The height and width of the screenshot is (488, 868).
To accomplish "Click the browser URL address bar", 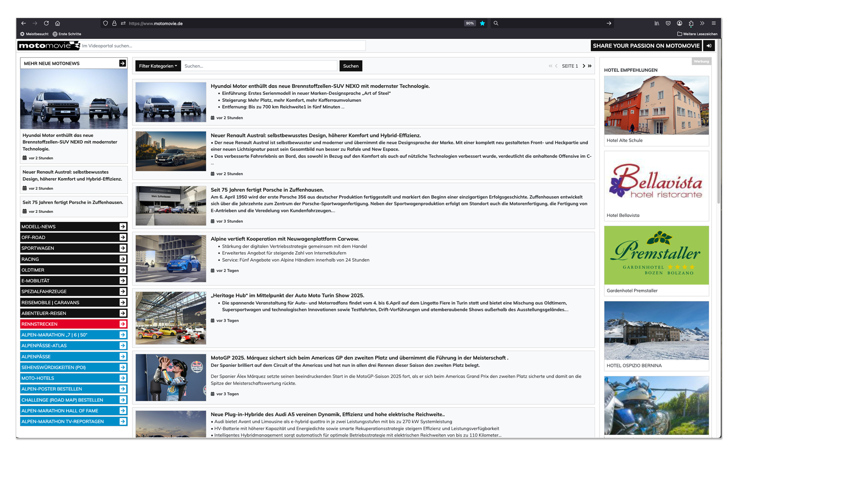I will [294, 23].
